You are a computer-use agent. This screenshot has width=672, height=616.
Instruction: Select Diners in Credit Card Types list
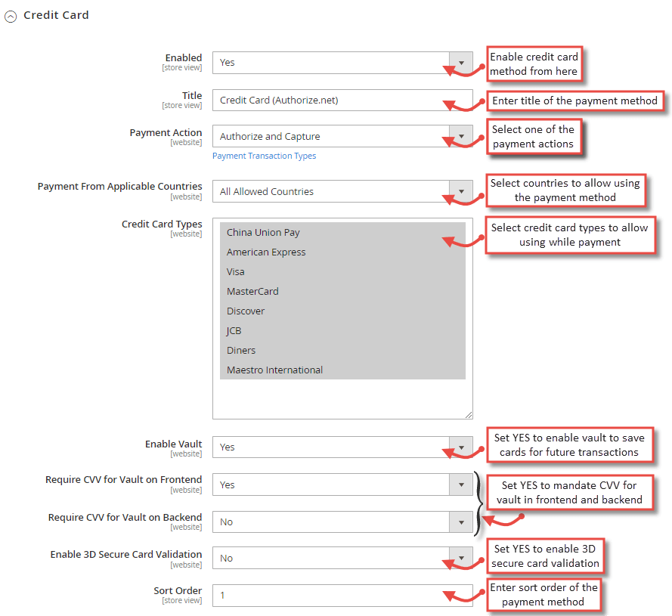point(240,350)
